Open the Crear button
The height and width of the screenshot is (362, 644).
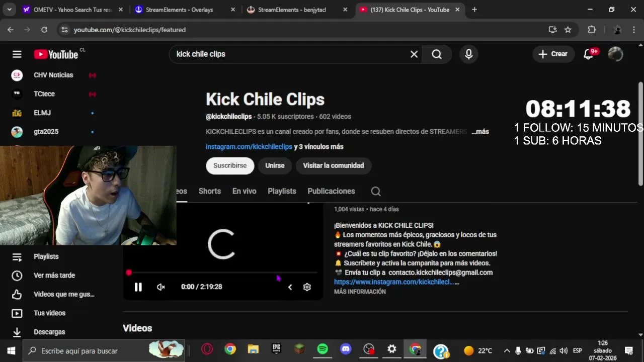point(553,54)
